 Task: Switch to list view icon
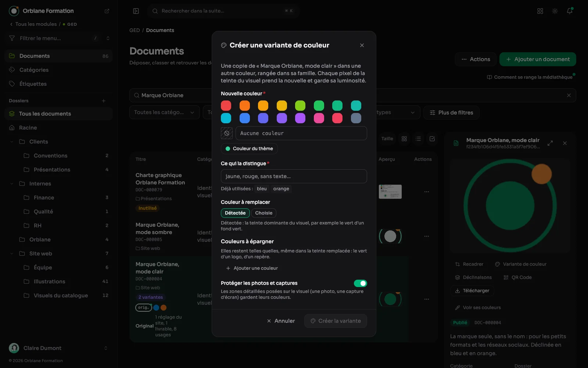(x=418, y=139)
